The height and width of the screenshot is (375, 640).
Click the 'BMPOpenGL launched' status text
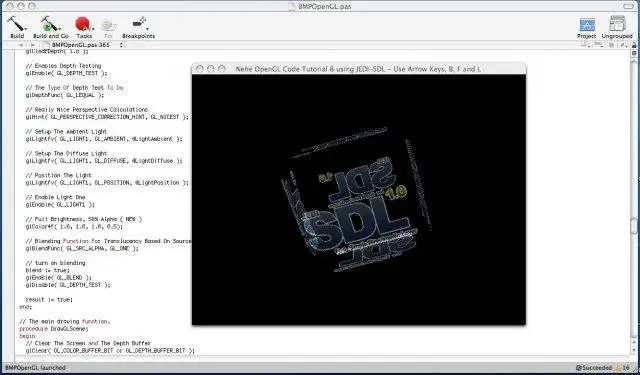[x=35, y=368]
